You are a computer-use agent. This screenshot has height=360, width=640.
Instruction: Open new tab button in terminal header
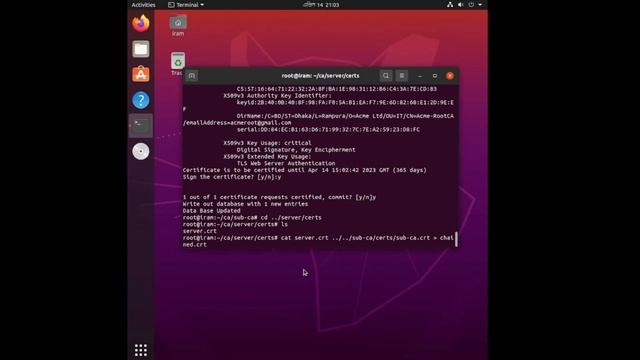coord(191,76)
